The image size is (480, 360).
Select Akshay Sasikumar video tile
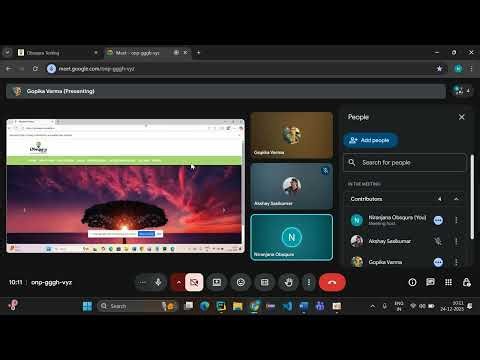point(292,186)
